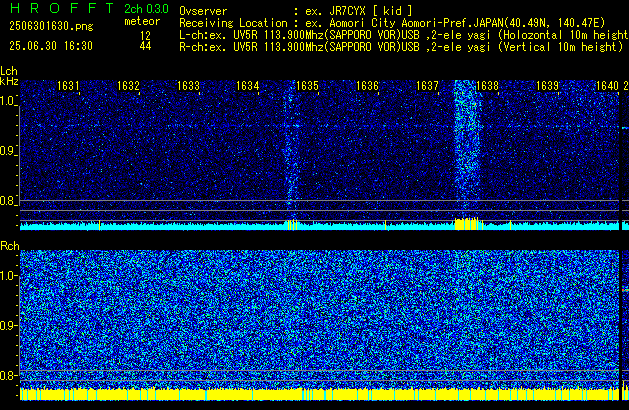Click the 1631 time marker
Image resolution: width=629 pixels, height=410 pixels.
(68, 86)
